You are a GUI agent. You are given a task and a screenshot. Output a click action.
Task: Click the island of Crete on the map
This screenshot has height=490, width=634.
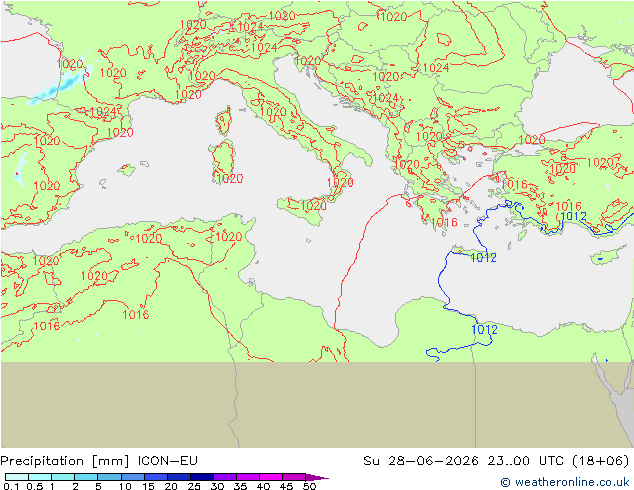pos(469,251)
